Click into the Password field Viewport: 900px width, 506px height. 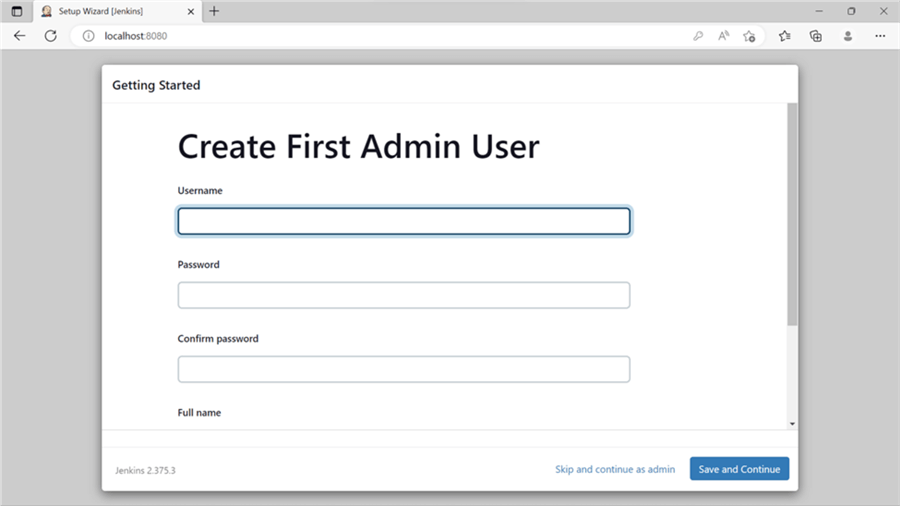click(404, 295)
